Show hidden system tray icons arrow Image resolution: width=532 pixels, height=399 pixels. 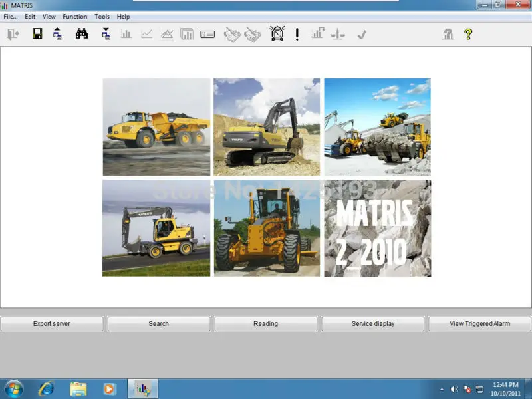[x=442, y=389]
